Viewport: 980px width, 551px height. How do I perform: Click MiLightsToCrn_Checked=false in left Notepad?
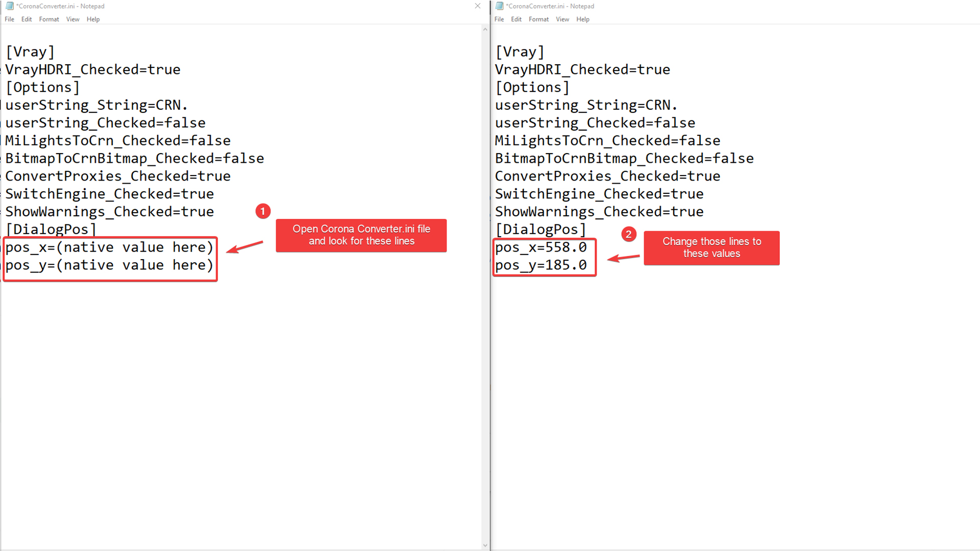pyautogui.click(x=118, y=141)
